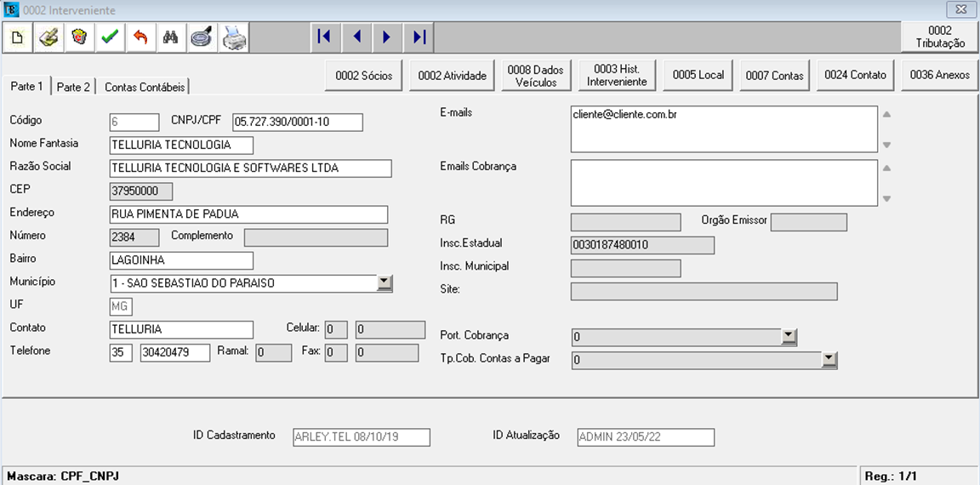Print the record with the printer icon
The image size is (980, 485).
click(234, 37)
